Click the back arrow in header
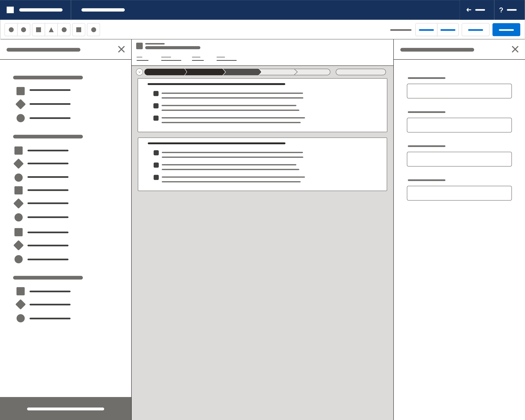Image resolution: width=525 pixels, height=420 pixels. point(469,10)
